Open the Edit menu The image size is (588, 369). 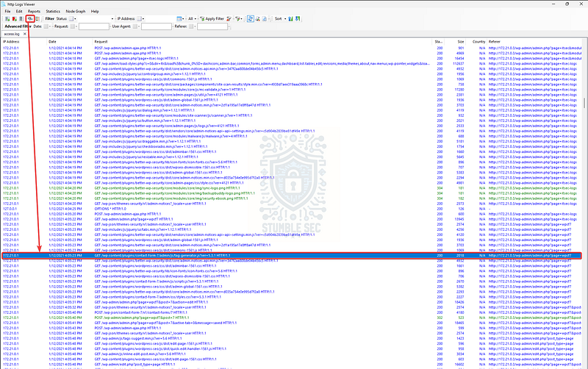point(19,11)
